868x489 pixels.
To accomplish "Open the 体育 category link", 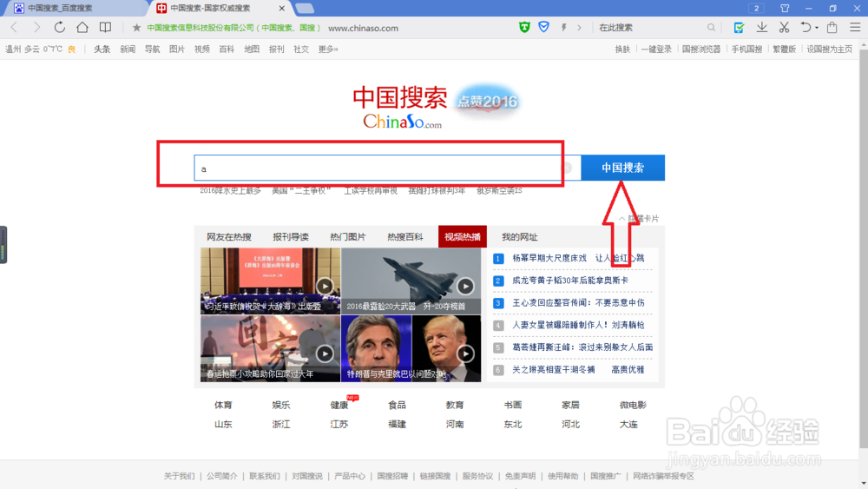I will pyautogui.click(x=223, y=405).
